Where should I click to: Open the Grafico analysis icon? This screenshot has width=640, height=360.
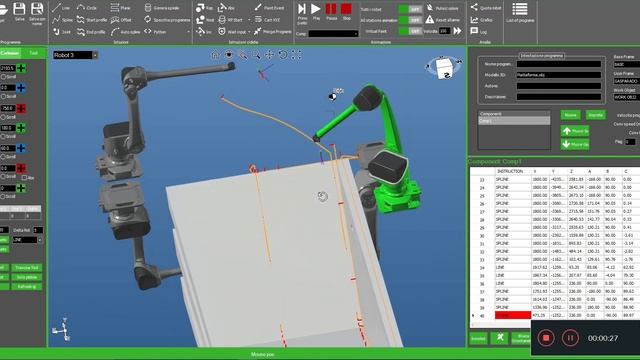tap(474, 19)
